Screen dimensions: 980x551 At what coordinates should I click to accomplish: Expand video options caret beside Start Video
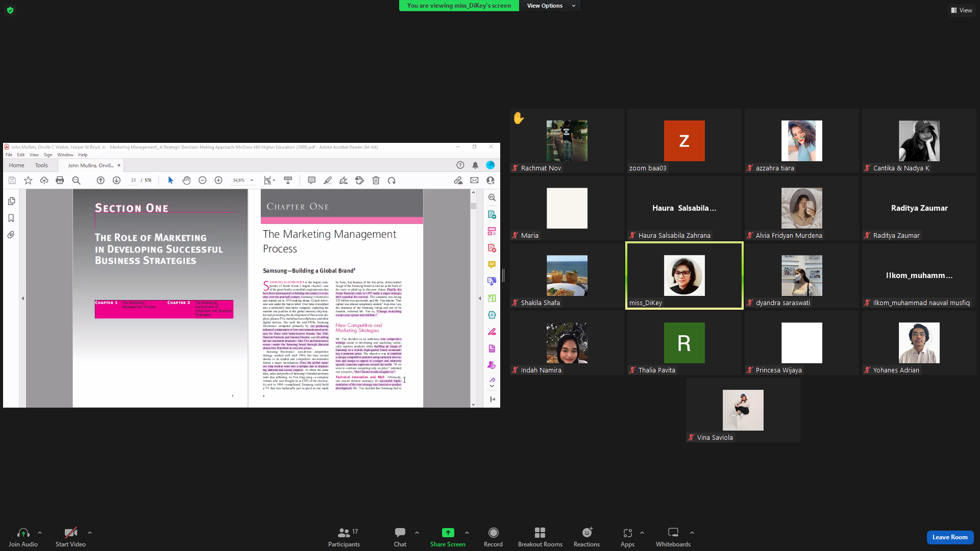[90, 533]
